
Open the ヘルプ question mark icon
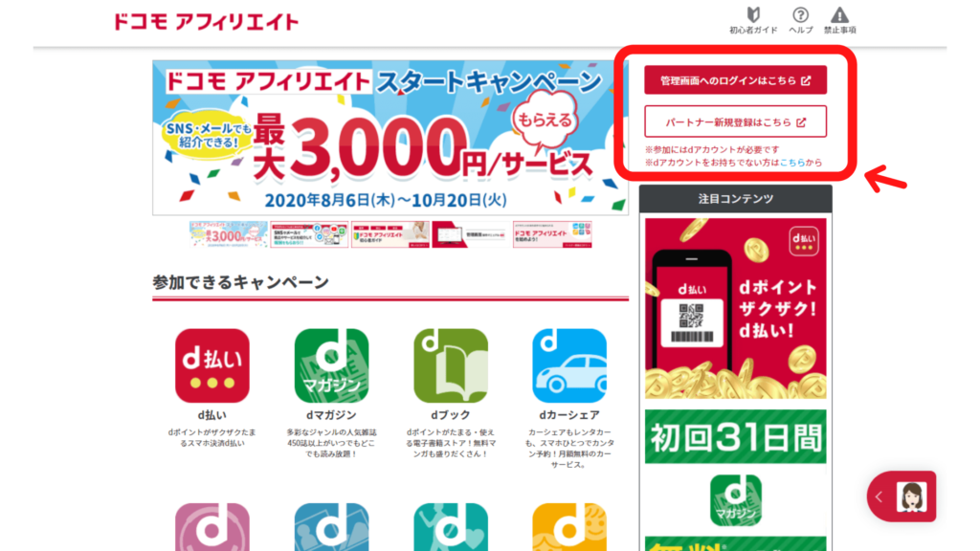(801, 21)
